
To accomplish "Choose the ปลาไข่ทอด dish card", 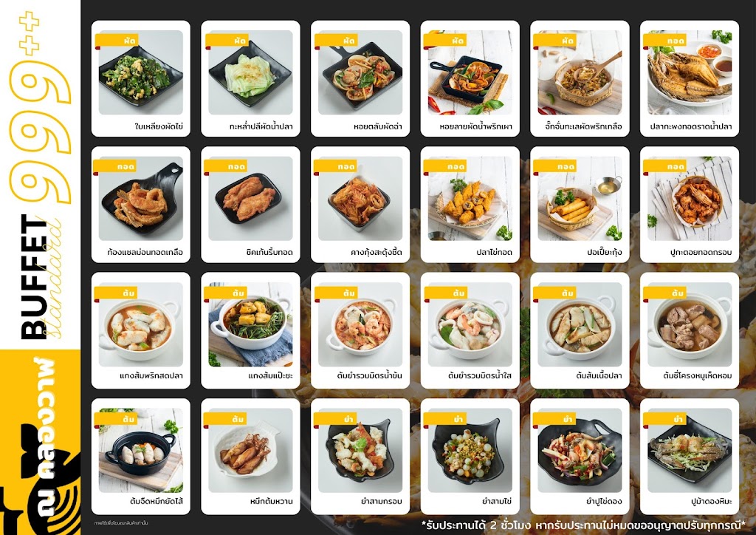I will [470, 205].
